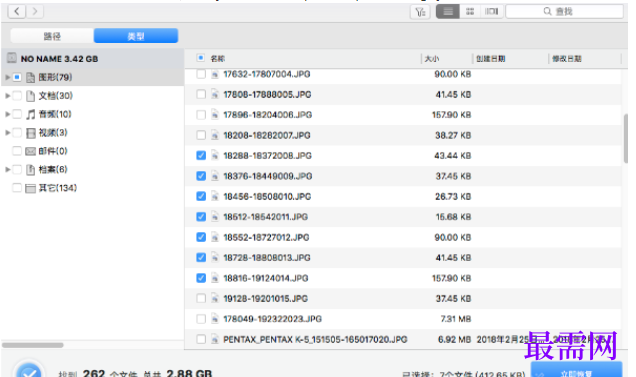Click the blue checkmark status icon
Screen dimensions: 636x377
[x=29, y=369]
